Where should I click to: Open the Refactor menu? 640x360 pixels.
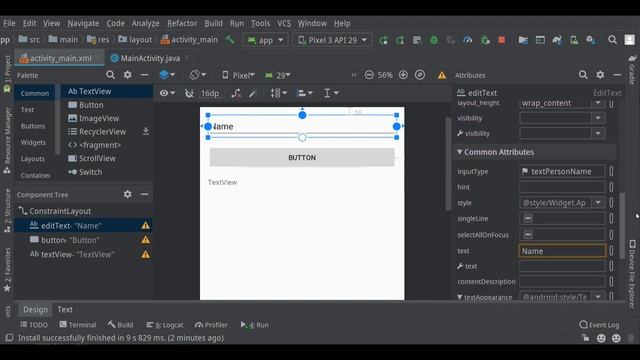(182, 23)
